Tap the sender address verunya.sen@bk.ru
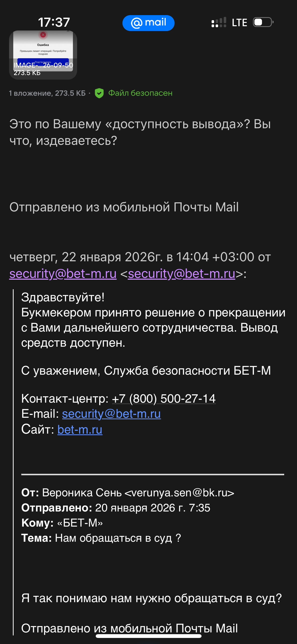Image resolution: width=297 pixels, height=644 pixels. click(179, 493)
